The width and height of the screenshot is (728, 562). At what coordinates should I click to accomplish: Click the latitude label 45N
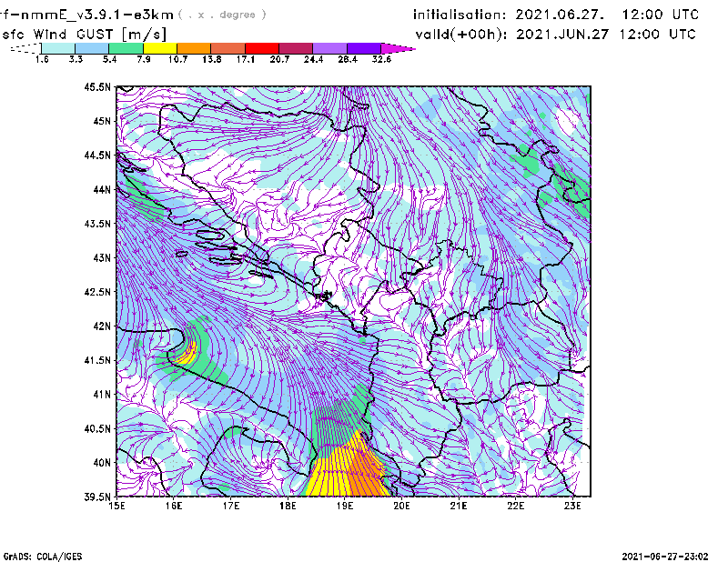pyautogui.click(x=102, y=121)
